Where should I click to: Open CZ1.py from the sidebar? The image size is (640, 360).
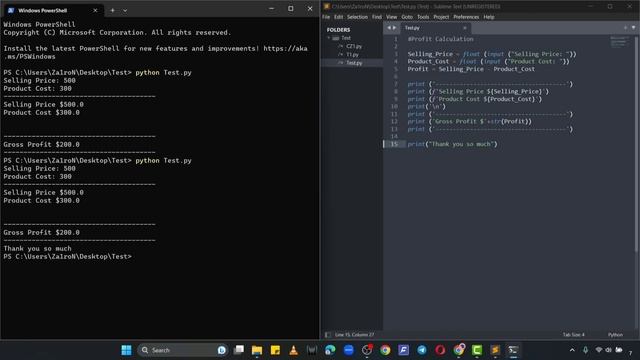[x=354, y=46]
